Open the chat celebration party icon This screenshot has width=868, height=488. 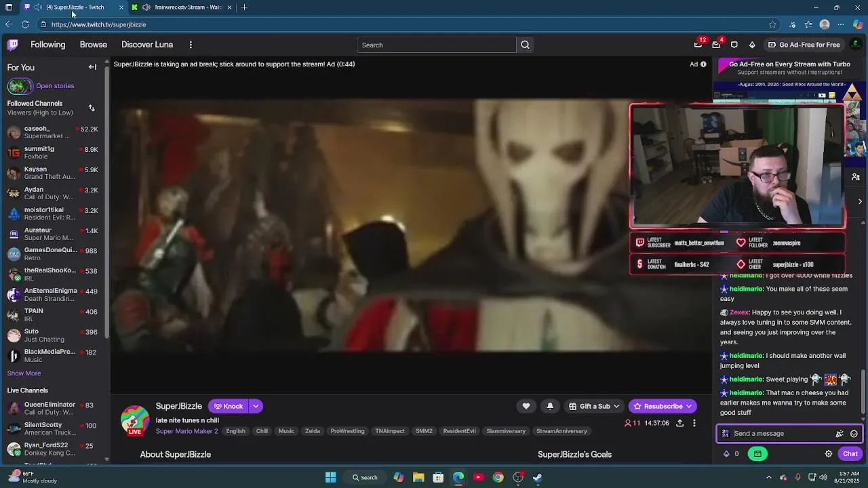click(x=840, y=434)
